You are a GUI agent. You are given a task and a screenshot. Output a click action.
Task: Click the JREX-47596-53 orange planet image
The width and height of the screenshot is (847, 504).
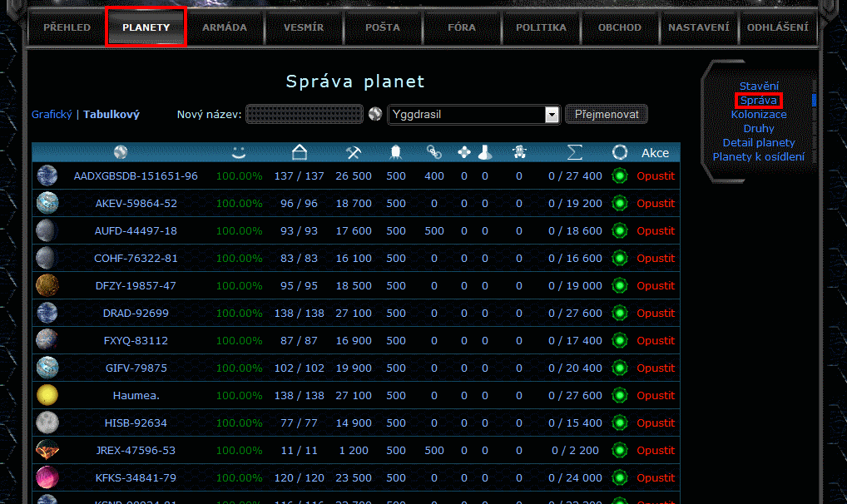pyautogui.click(x=47, y=450)
